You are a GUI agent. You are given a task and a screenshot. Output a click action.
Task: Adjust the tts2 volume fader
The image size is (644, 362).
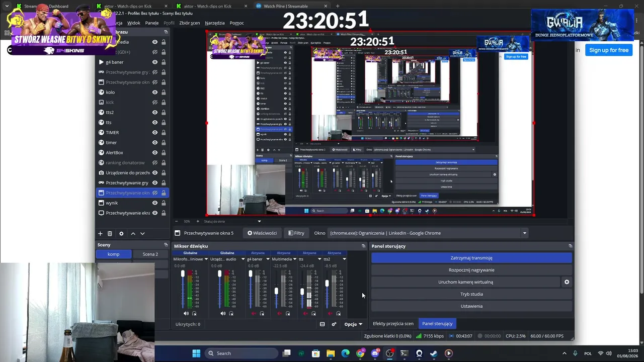(327, 284)
